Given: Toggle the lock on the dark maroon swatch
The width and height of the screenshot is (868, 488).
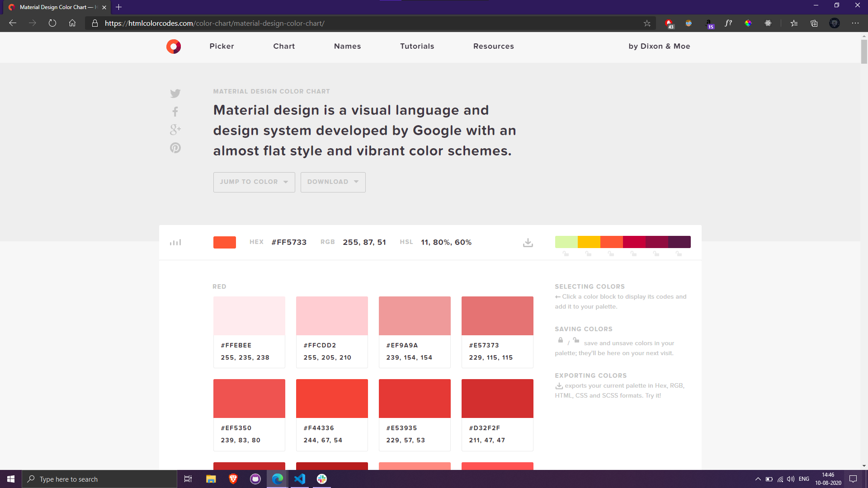Looking at the screenshot, I should pyautogui.click(x=679, y=254).
